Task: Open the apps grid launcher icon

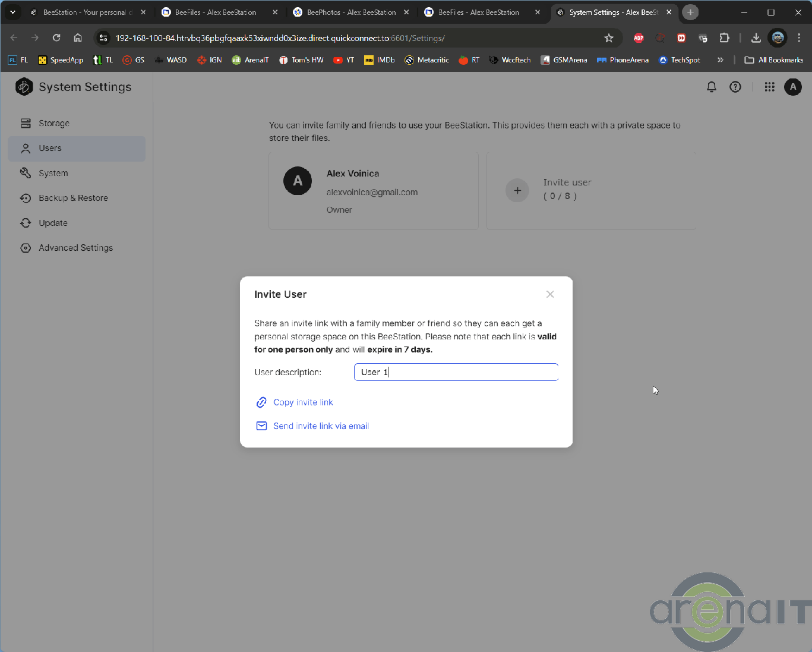Action: pos(769,87)
